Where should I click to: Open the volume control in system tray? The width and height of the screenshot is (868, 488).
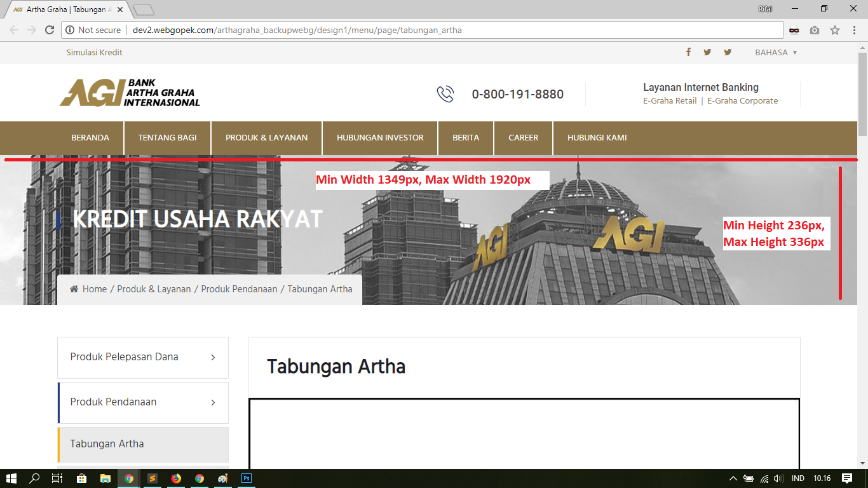coord(779,478)
